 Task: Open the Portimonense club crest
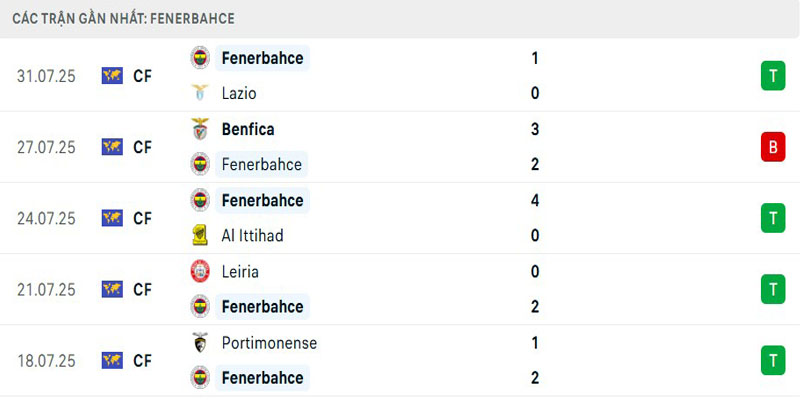200,343
